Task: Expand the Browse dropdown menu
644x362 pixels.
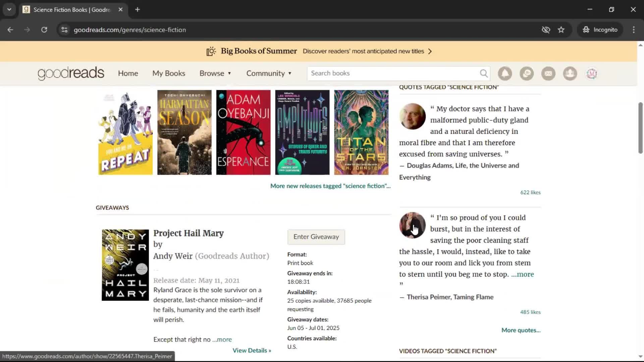Action: [215, 73]
